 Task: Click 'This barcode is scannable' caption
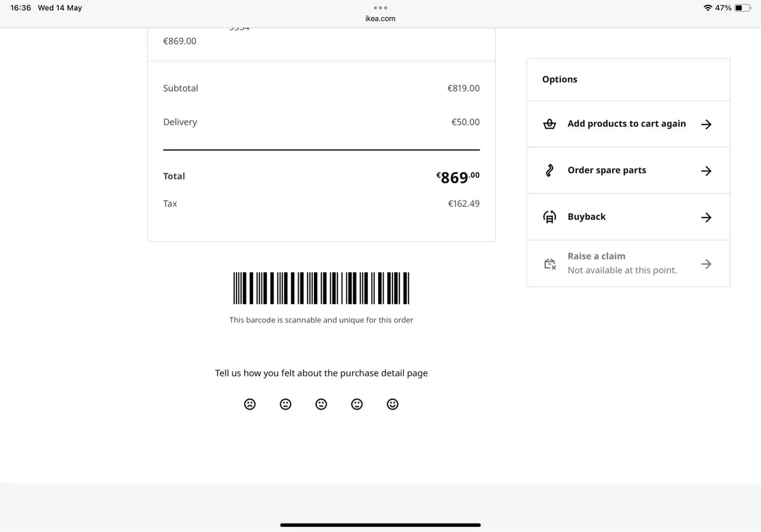[321, 320]
